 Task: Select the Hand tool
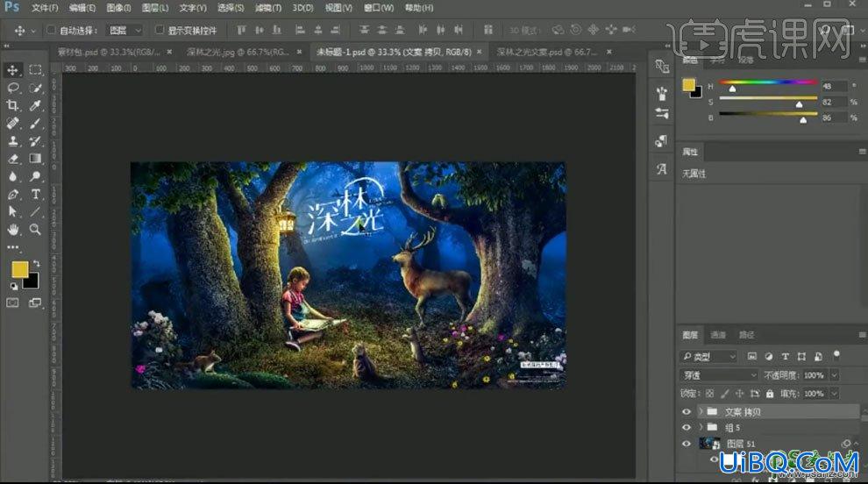point(13,229)
